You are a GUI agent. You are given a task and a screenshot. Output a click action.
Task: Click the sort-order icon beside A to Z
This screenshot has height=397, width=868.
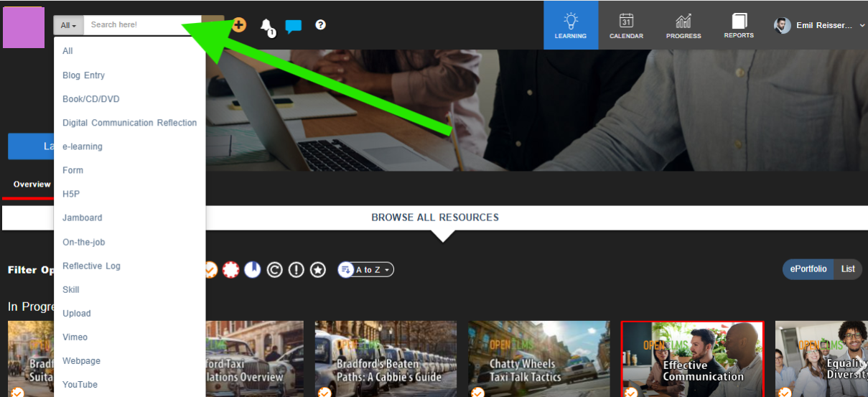point(346,270)
